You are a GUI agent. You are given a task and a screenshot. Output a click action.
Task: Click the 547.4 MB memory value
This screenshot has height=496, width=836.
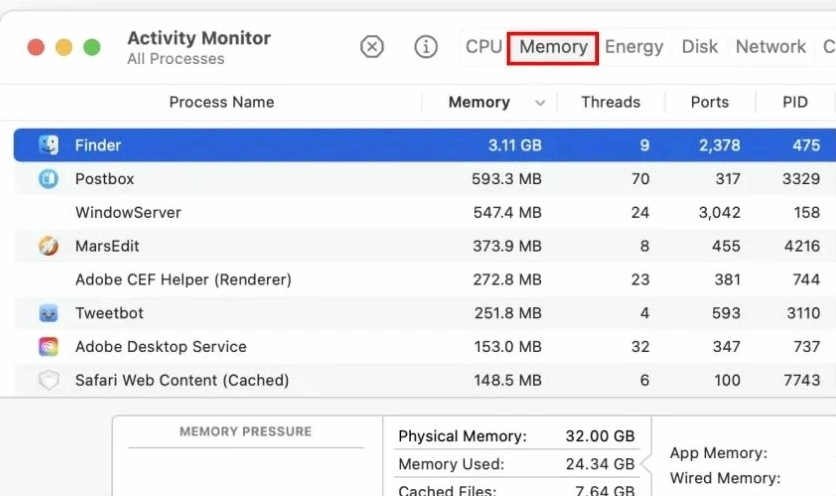(507, 212)
